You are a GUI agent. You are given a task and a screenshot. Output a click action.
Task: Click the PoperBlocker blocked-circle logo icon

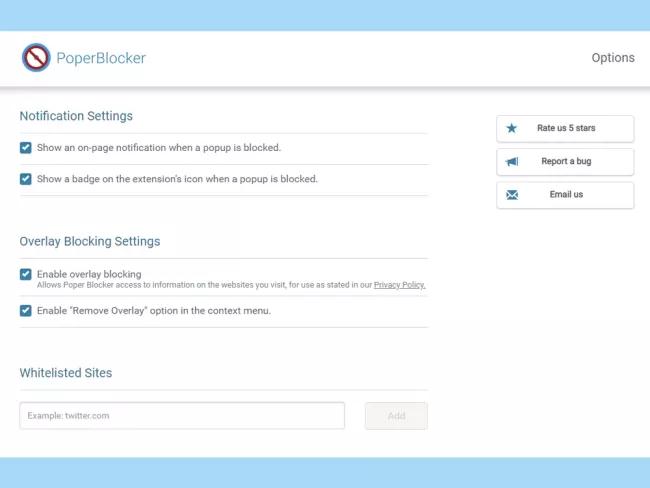click(36, 58)
